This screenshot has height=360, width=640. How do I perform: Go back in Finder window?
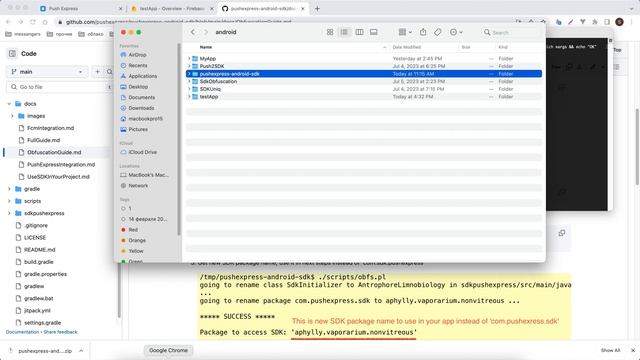tap(193, 32)
